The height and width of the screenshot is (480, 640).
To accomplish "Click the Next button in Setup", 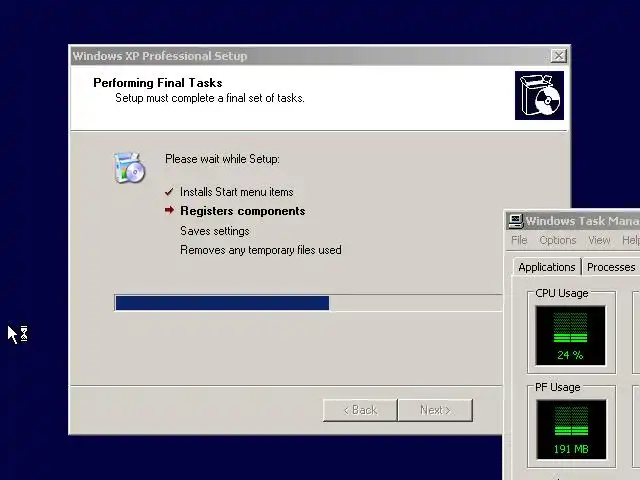I will (x=436, y=410).
